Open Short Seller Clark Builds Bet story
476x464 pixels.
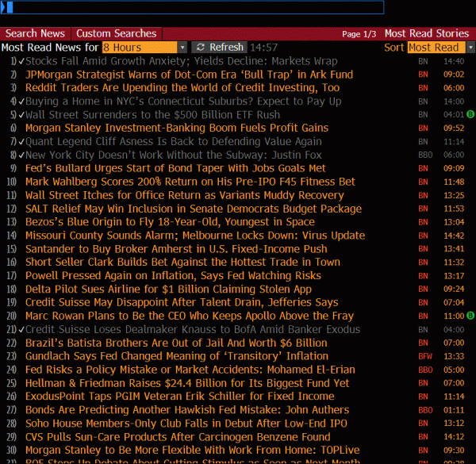(182, 263)
